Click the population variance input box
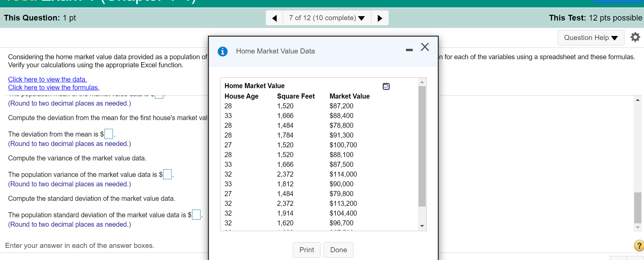 pyautogui.click(x=167, y=174)
